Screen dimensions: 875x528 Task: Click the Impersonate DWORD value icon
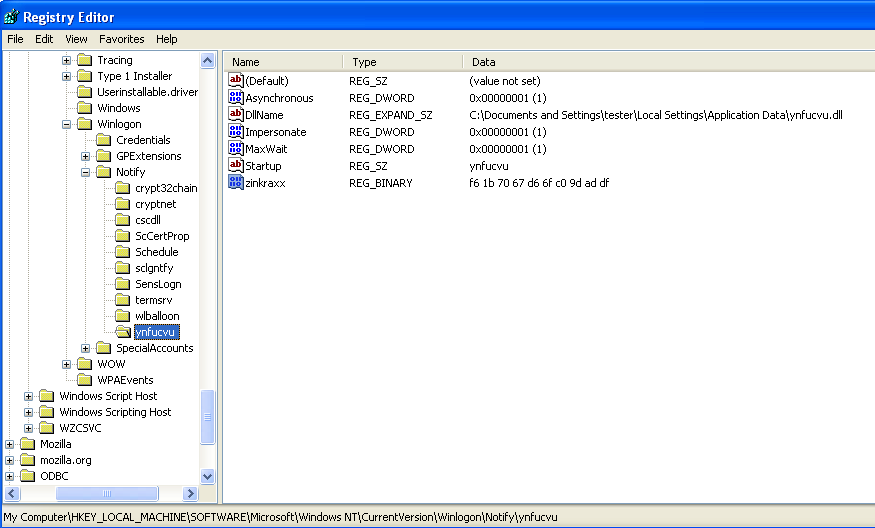pyautogui.click(x=236, y=132)
